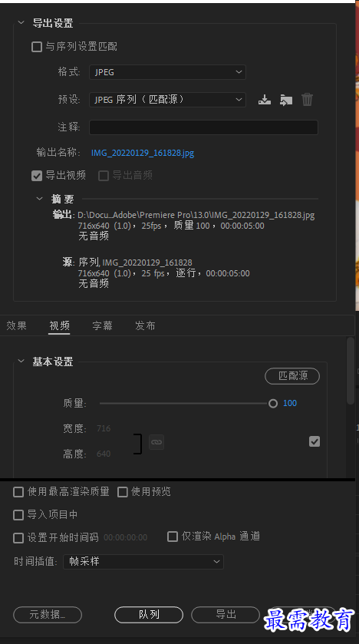Open the 字幕 tab

tap(102, 326)
